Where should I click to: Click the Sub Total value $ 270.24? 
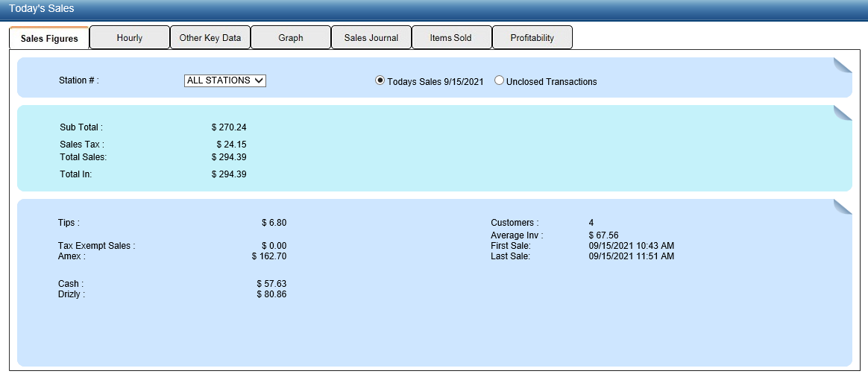229,127
